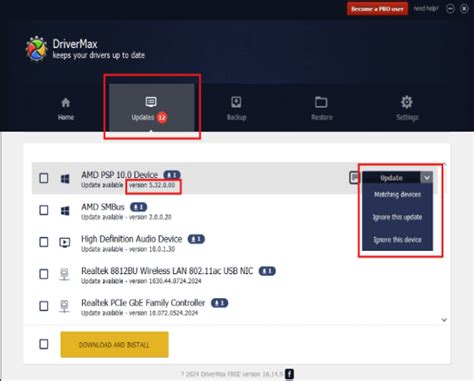Click the download badge next to Realtek 8812BU Wireless LAN
This screenshot has height=381, width=474.
(267, 271)
